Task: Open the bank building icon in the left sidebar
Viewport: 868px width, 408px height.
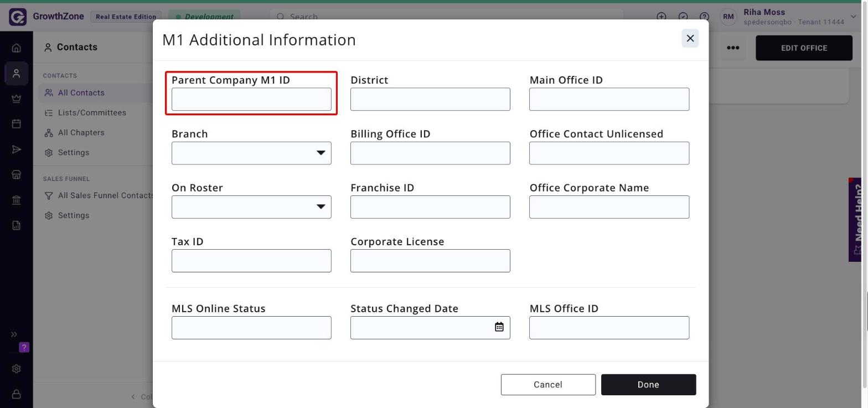Action: tap(17, 200)
